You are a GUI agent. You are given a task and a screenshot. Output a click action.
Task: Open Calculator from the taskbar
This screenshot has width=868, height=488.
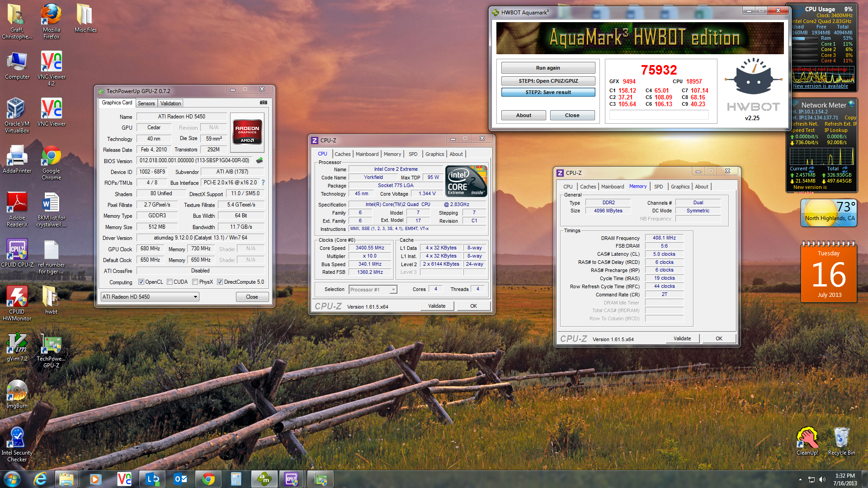point(236,479)
